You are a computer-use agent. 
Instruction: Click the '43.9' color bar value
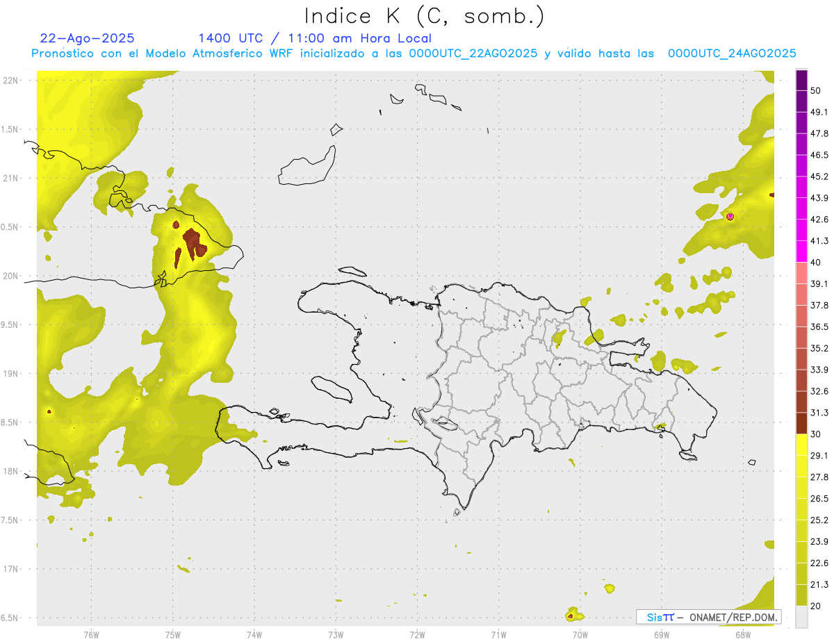coord(820,198)
